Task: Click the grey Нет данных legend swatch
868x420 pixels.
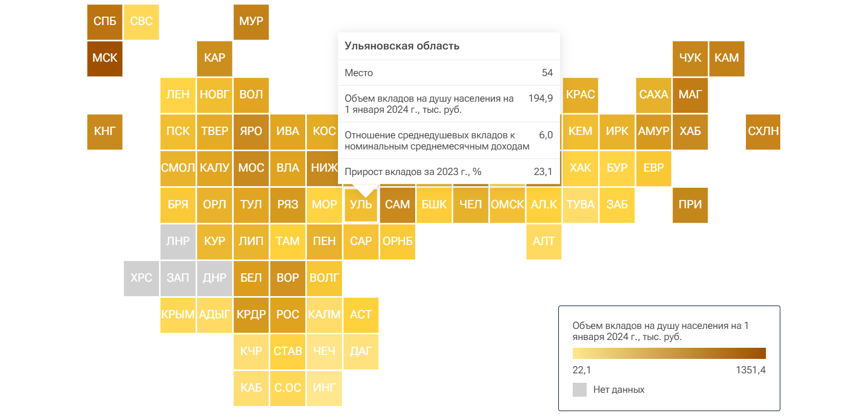Action: [x=579, y=389]
